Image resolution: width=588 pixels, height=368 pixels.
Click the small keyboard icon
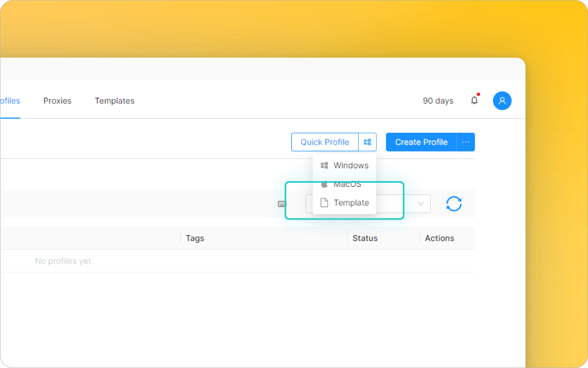tap(282, 204)
